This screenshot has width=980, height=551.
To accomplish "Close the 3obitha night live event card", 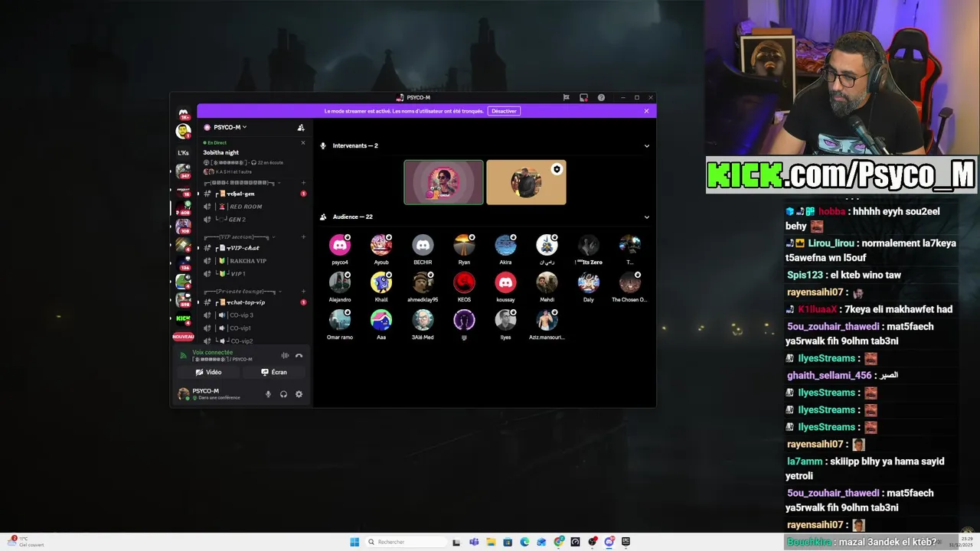I will (302, 143).
